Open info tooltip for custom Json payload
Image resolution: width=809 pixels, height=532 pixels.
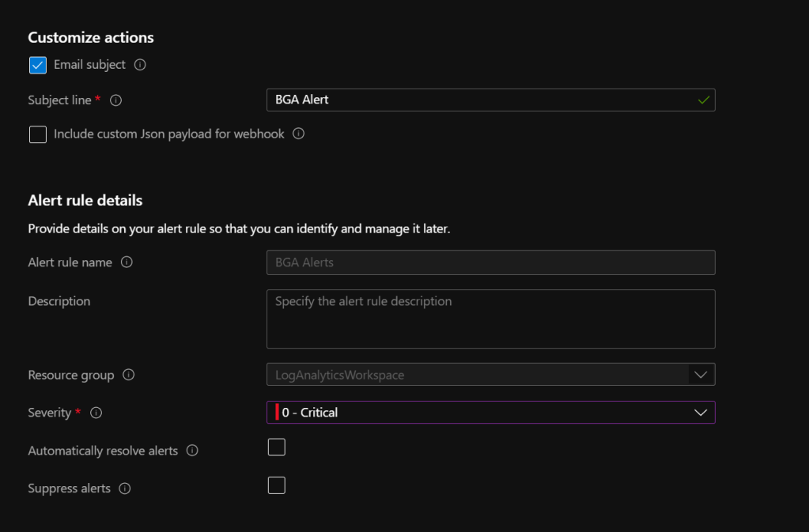298,134
